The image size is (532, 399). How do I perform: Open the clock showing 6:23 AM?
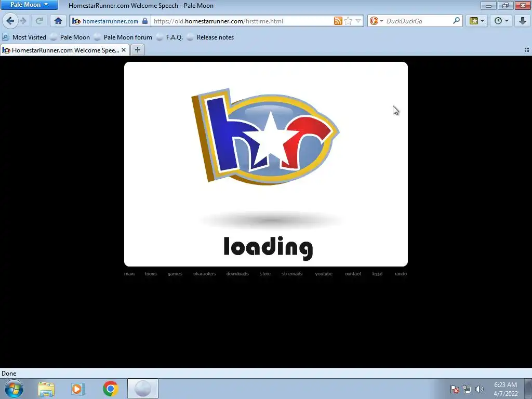[506, 389]
